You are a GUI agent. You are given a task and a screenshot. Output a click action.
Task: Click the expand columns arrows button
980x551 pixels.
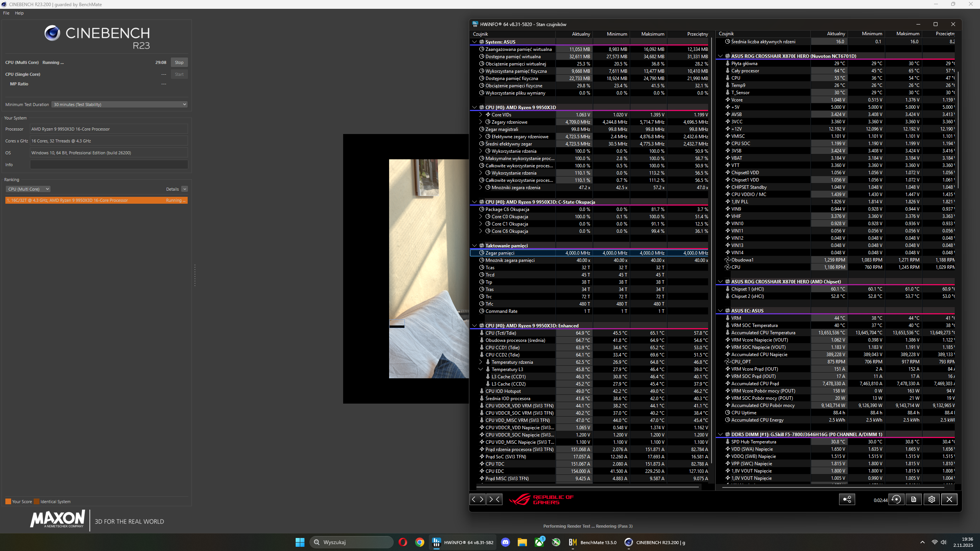click(478, 499)
